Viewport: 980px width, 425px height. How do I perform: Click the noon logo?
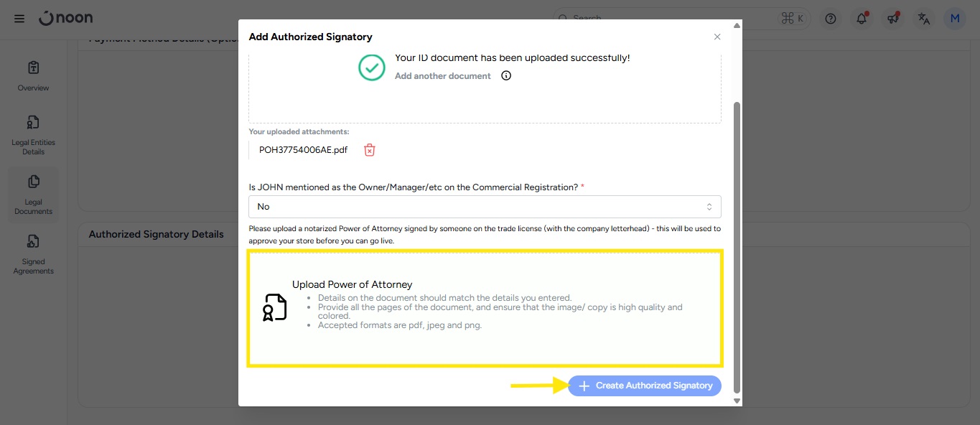(x=66, y=19)
